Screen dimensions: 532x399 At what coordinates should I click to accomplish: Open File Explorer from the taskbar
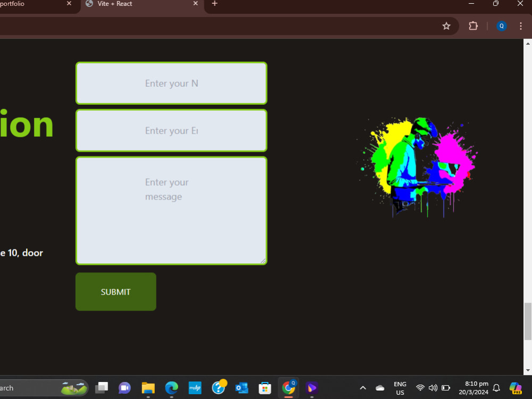[148, 387]
